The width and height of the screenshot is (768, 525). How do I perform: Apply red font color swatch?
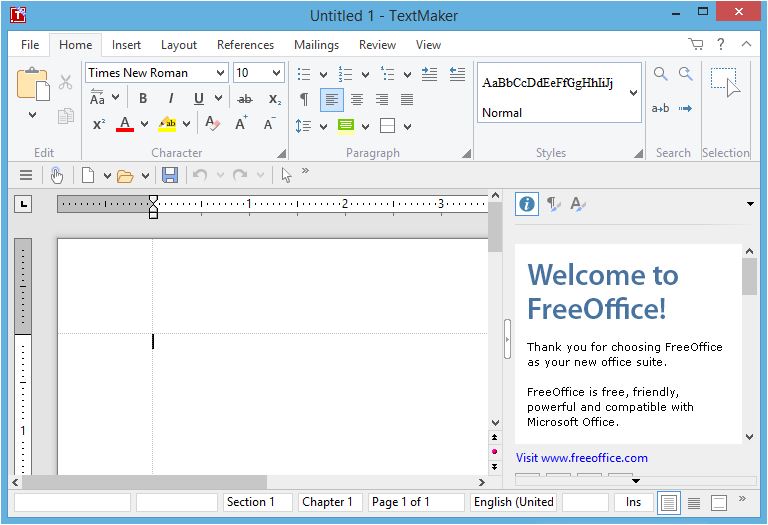(x=125, y=124)
